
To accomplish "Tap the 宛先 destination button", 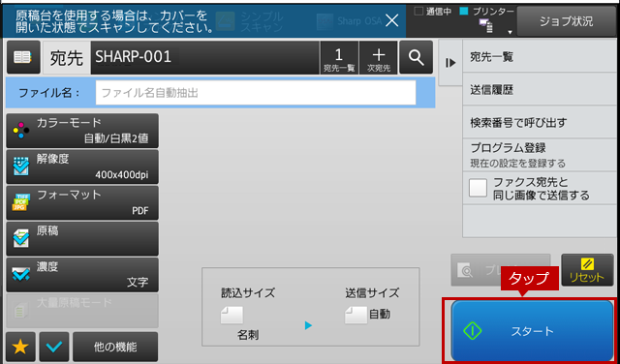I will point(67,58).
